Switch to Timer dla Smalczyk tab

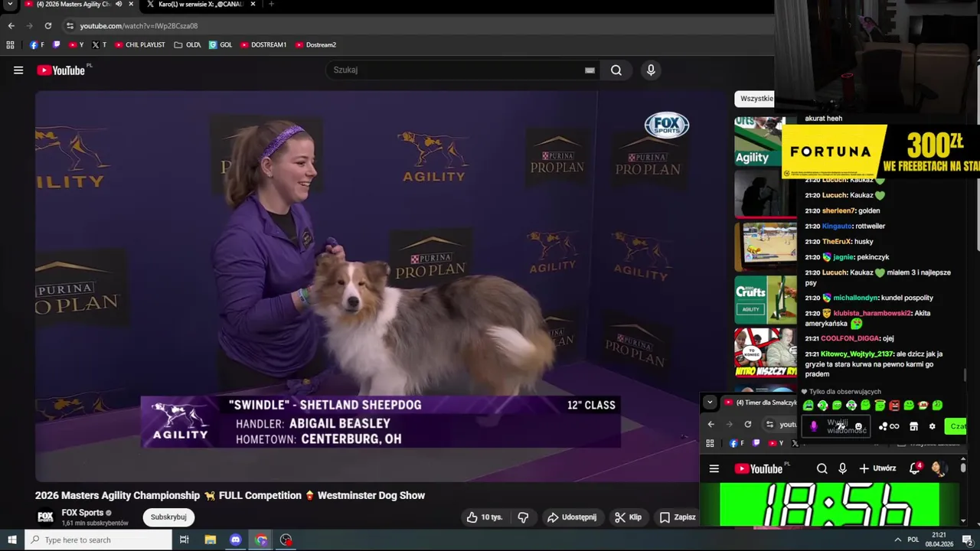[761, 403]
